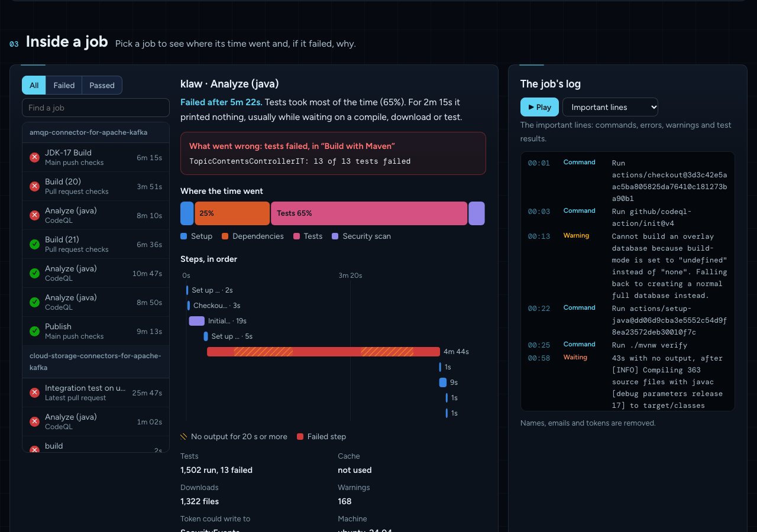Click the 00:13 Warning log line timestamp
Image resolution: width=757 pixels, height=532 pixels.
tap(539, 236)
